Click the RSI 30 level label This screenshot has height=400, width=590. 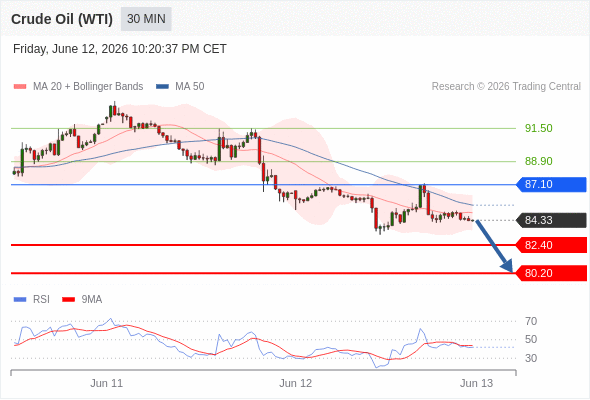point(531,358)
